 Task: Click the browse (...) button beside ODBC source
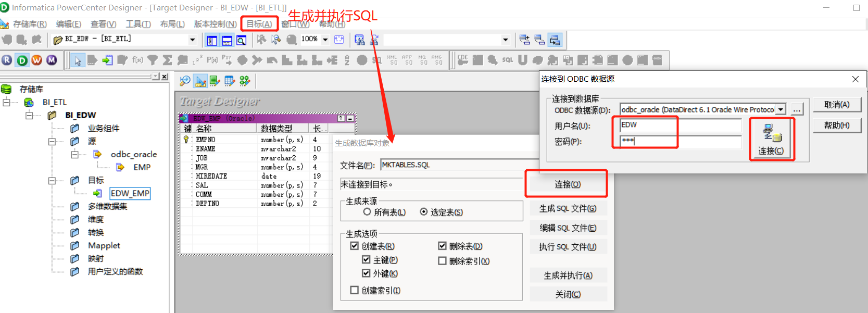click(x=797, y=109)
